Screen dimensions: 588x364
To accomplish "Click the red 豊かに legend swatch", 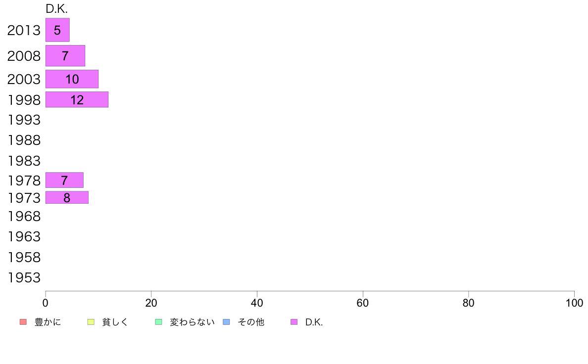I will point(23,322).
